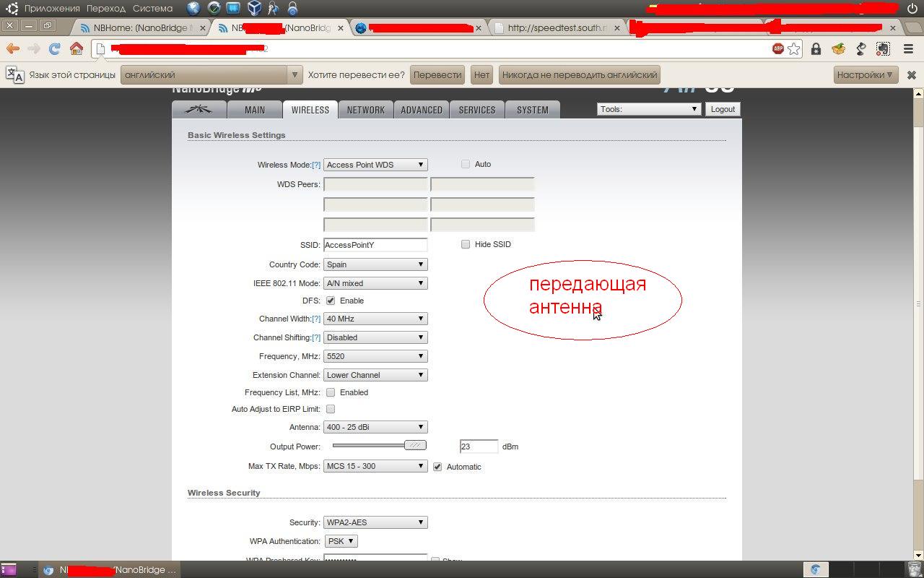
Task: Check Auto Adjust to EIRP Limit
Action: [x=331, y=409]
